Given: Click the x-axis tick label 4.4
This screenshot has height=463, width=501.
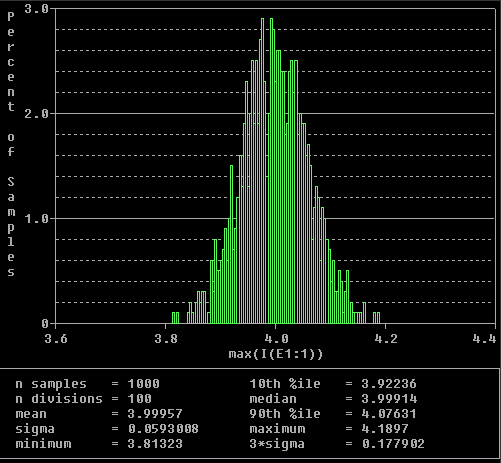Looking at the screenshot, I should click(484, 339).
